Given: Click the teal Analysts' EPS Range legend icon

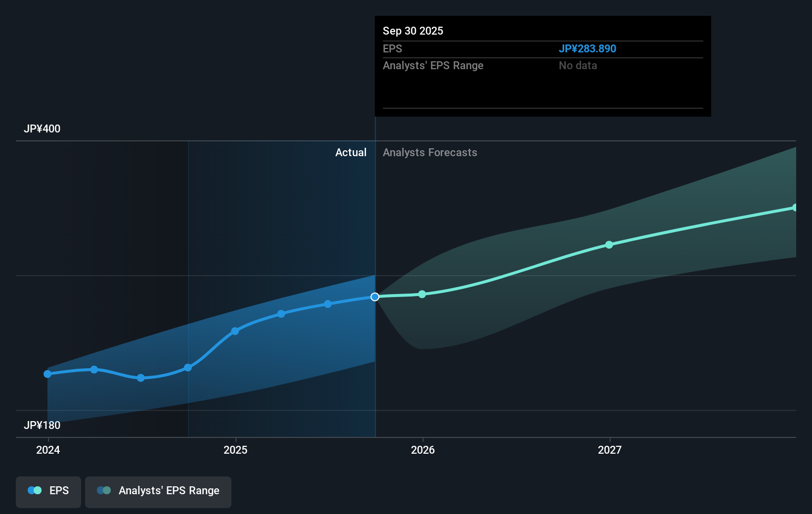Looking at the screenshot, I should (x=103, y=490).
